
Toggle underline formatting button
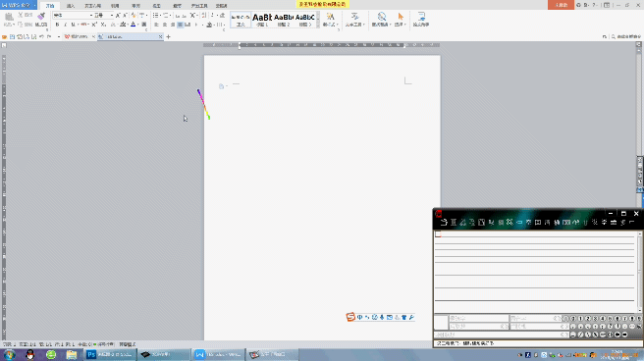[x=73, y=25]
